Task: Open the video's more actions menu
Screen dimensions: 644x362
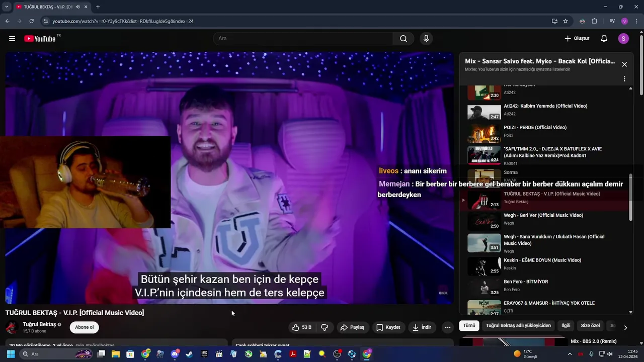Action: pyautogui.click(x=447, y=327)
